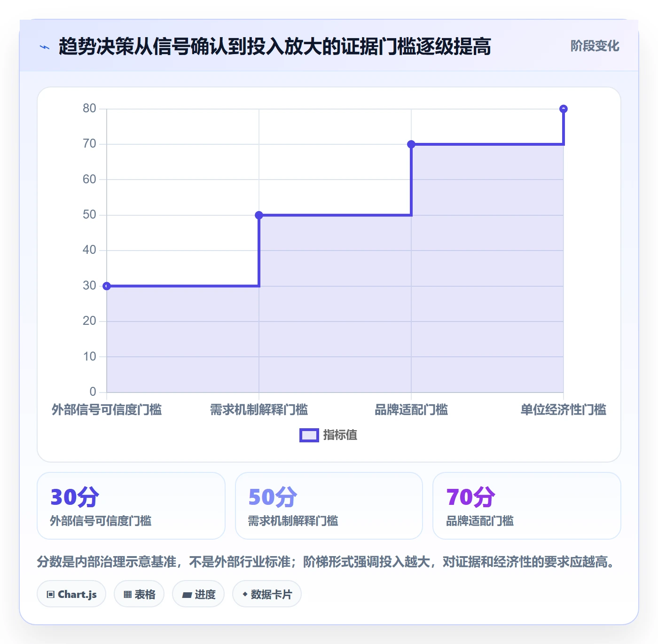Click the 需求机制解释门槛 caption in the 50分 card
This screenshot has width=658, height=644.
click(293, 521)
